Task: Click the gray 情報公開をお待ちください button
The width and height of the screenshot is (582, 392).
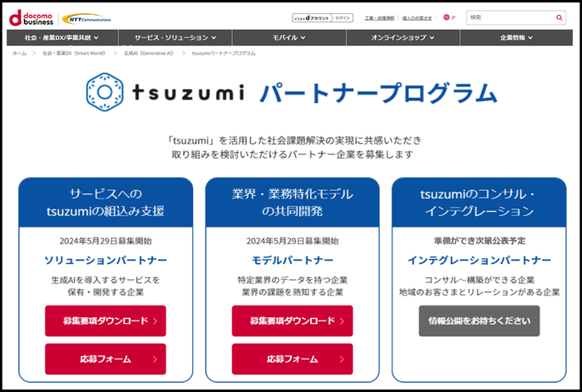Action: [x=479, y=321]
